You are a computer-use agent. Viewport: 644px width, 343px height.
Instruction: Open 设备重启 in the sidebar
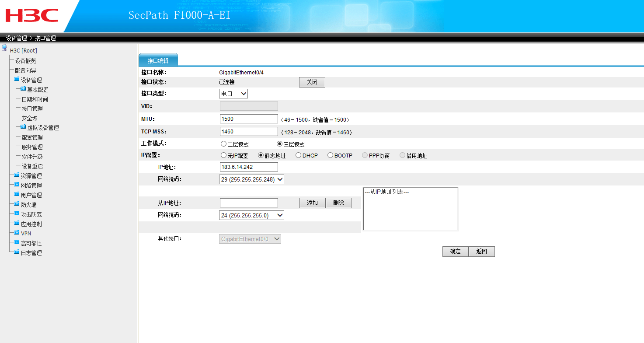(32, 166)
